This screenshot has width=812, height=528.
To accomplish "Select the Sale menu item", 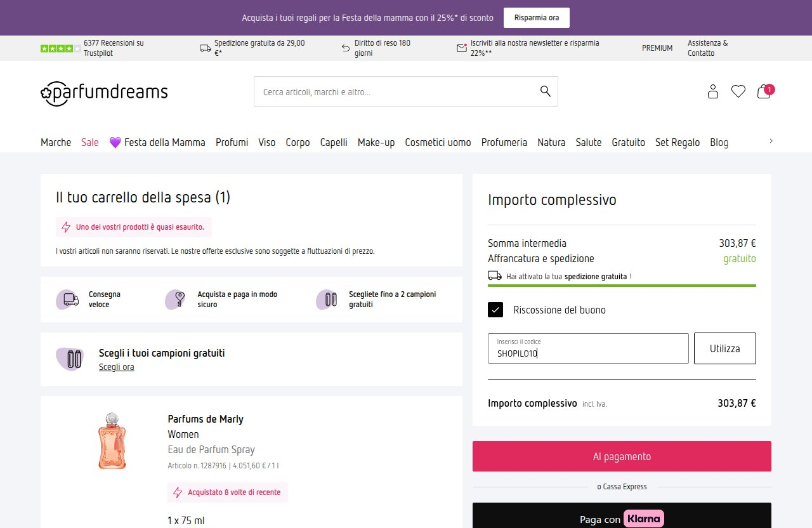I will coord(90,142).
